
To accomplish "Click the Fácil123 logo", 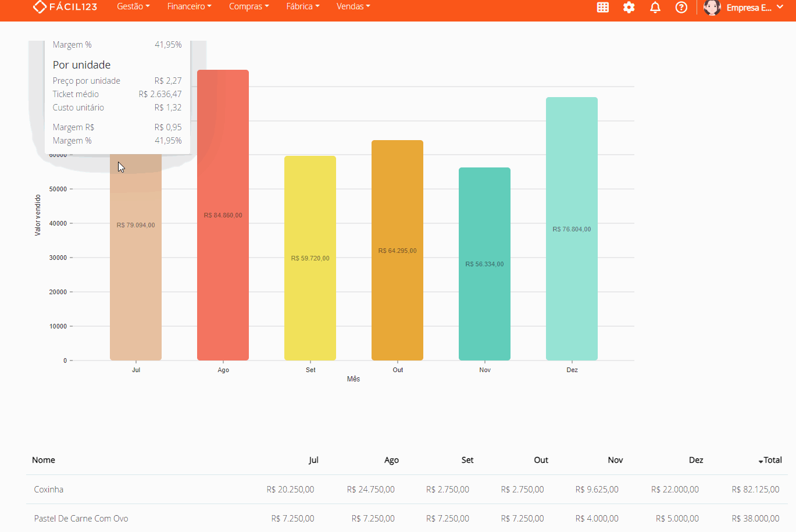I will coord(65,7).
